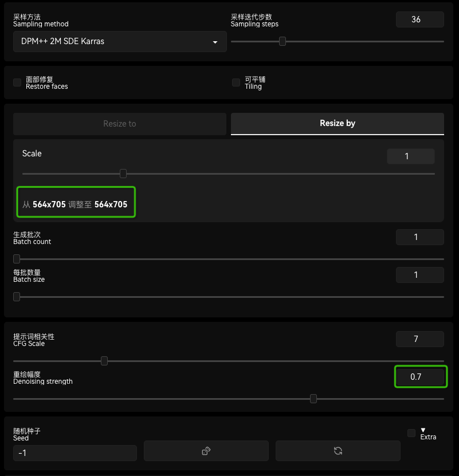This screenshot has width=459, height=476.
Task: Check the Extra checkbox next to Seed
Action: [x=410, y=434]
